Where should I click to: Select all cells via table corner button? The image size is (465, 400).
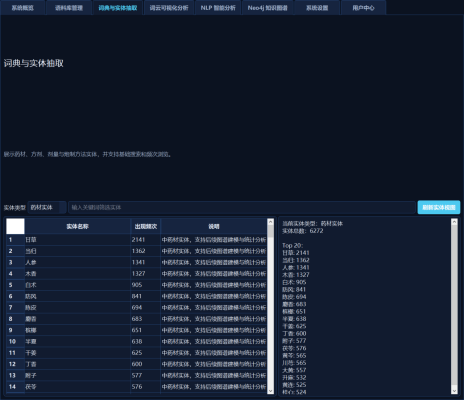click(15, 226)
